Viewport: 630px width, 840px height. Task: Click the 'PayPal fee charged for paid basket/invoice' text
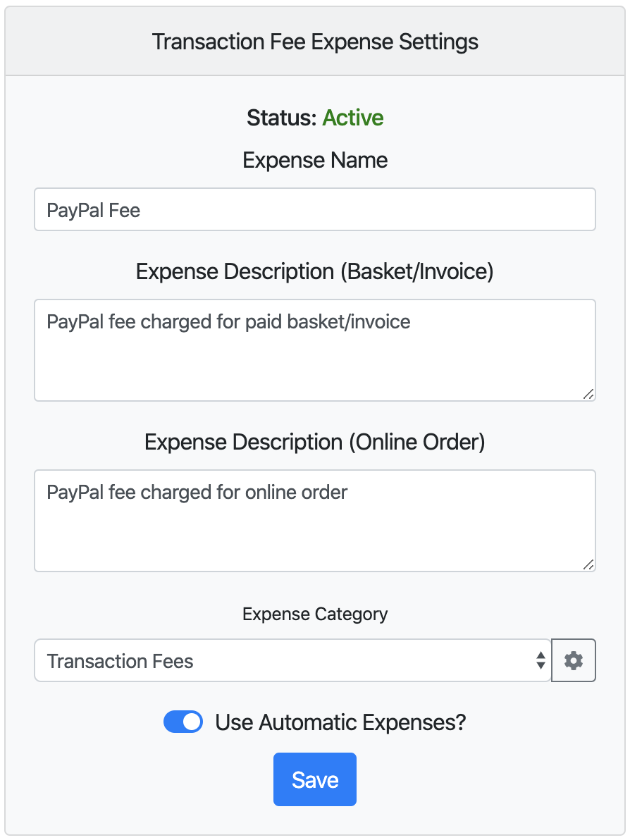(229, 322)
